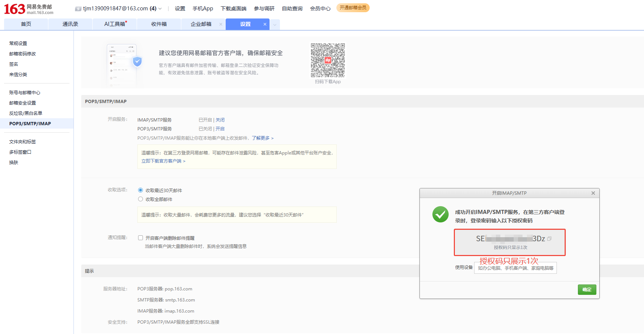Click 立即下载官方客户端 link
The image size is (644, 334).
tap(161, 161)
